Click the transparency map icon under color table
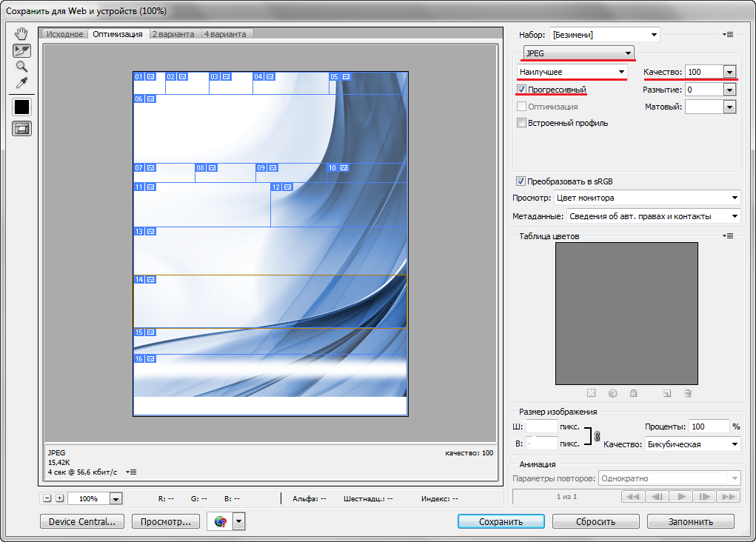The image size is (756, 542). tap(591, 393)
